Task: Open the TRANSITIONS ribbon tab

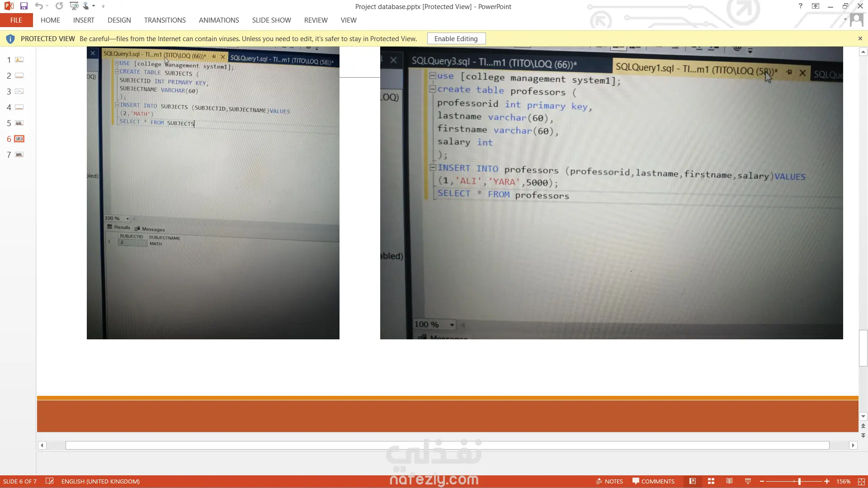Action: 165,20
